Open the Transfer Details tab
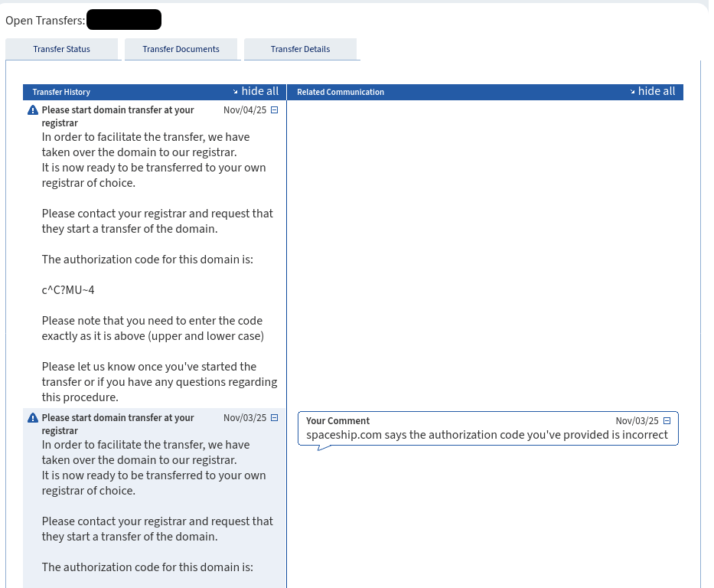This screenshot has width=714, height=588. click(301, 48)
